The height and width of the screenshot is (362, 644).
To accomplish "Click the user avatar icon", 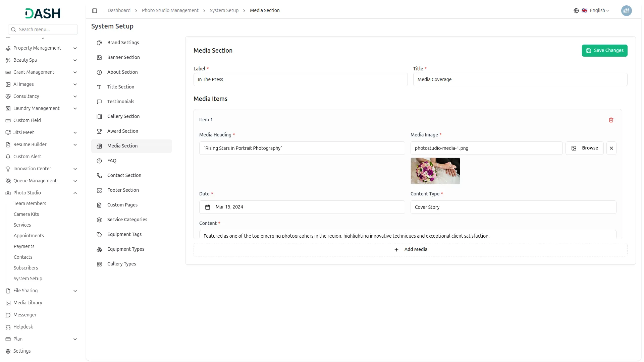I will [x=626, y=11].
